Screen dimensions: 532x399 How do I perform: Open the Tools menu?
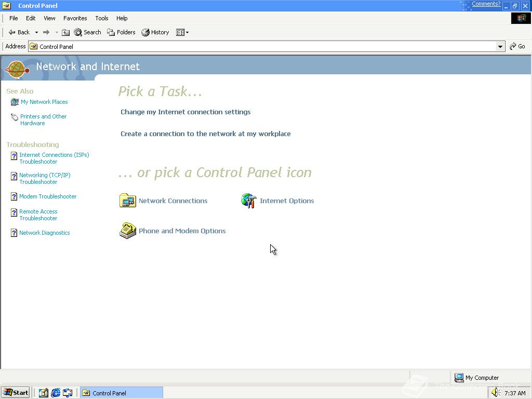[101, 18]
